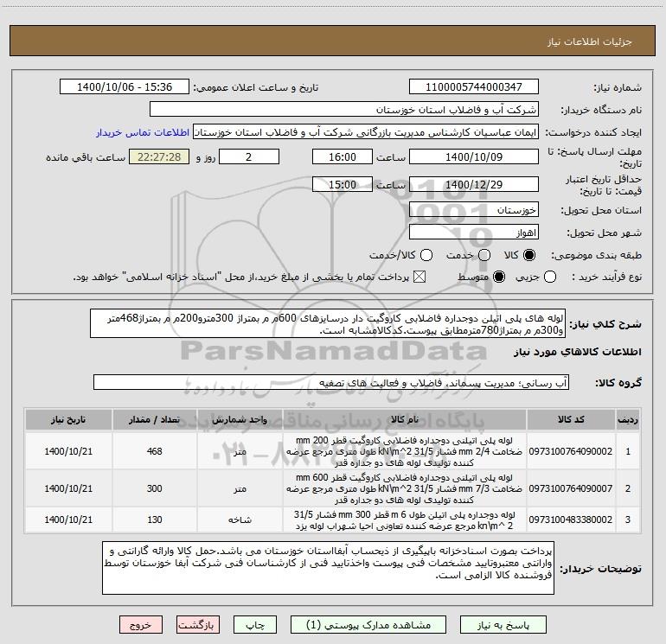The width and height of the screenshot is (666, 644).
Task: Click quantity cell 300
Action: pyautogui.click(x=154, y=488)
